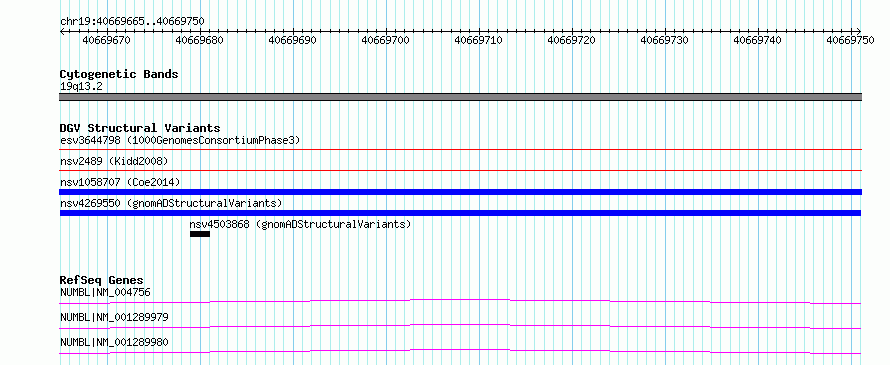Click the RefSeq Genes track title
The image size is (890, 365).
102,280
